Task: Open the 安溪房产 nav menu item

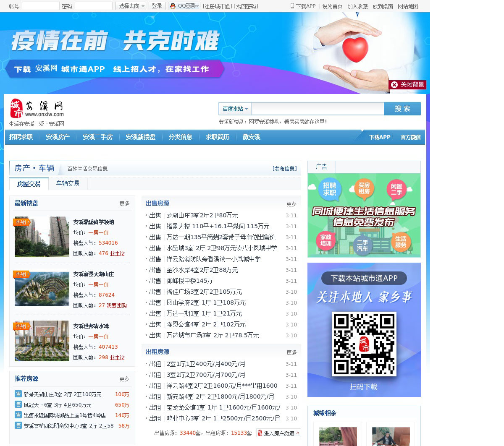Action: 58,137
